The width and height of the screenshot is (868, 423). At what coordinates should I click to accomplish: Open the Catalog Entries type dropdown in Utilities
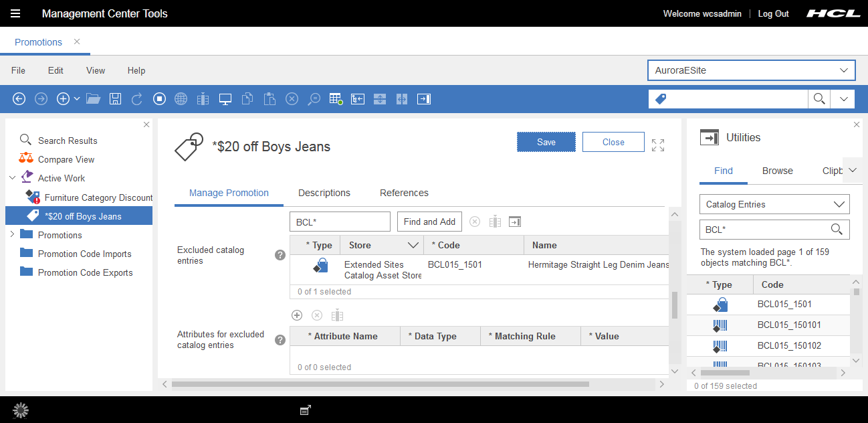click(774, 204)
